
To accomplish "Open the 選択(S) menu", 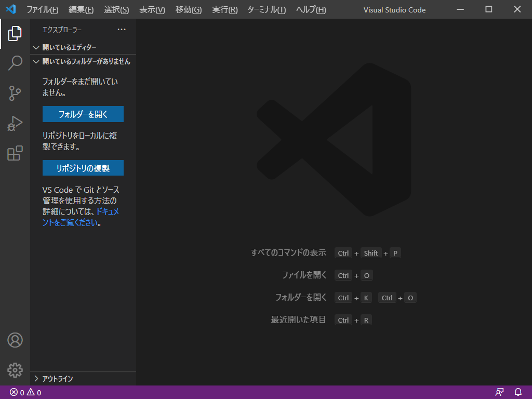I will tap(116, 9).
